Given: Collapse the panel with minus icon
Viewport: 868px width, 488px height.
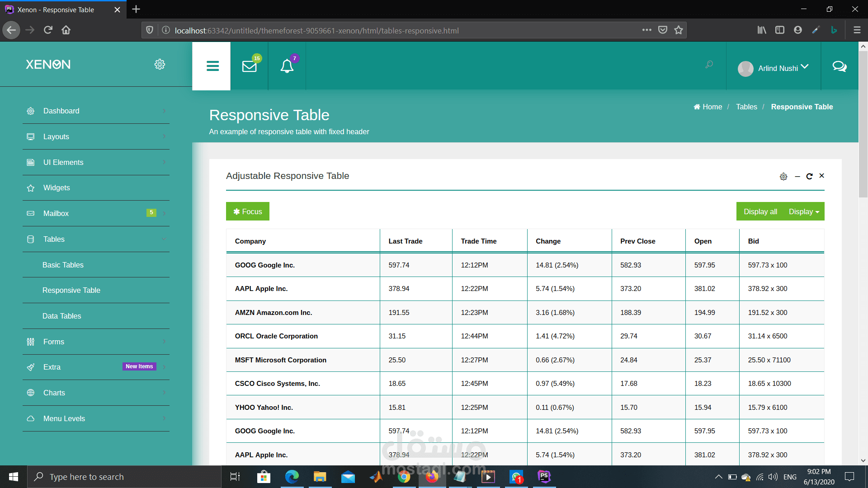Looking at the screenshot, I should tap(797, 176).
